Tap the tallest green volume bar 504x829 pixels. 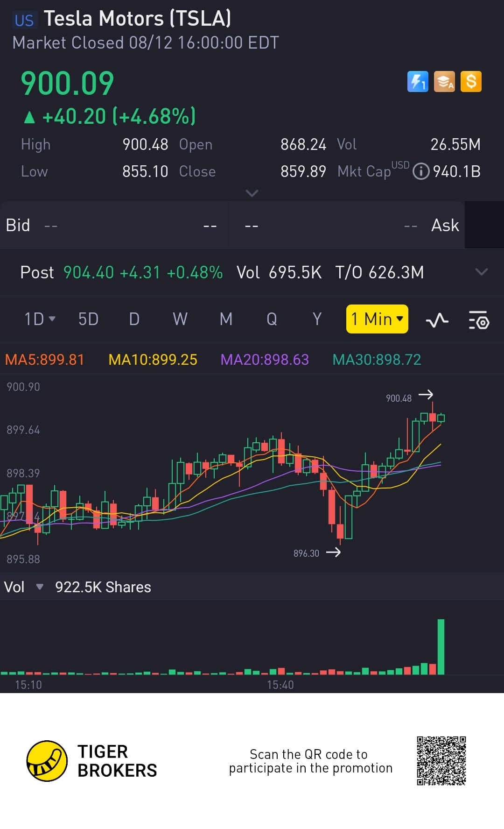(x=441, y=647)
